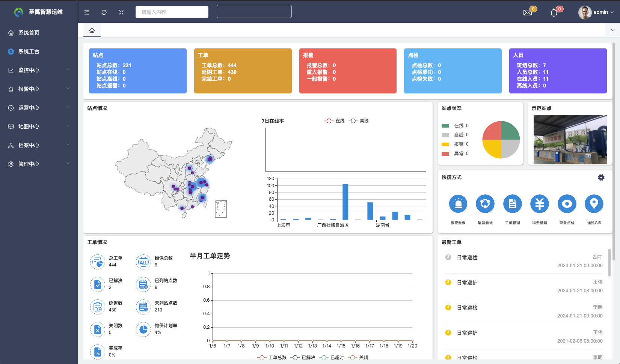
Task: Open the 物资管理 yen shortcut icon
Action: click(x=539, y=204)
